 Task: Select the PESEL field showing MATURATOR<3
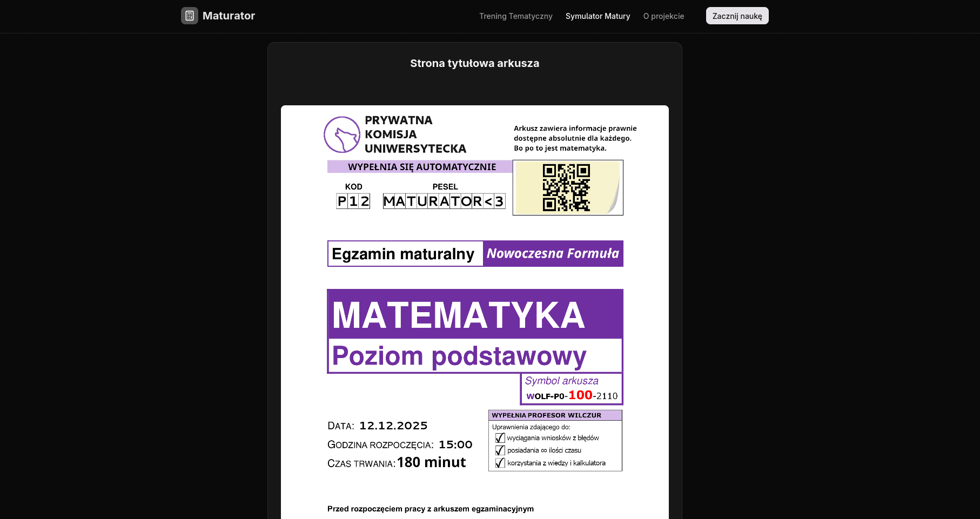444,200
